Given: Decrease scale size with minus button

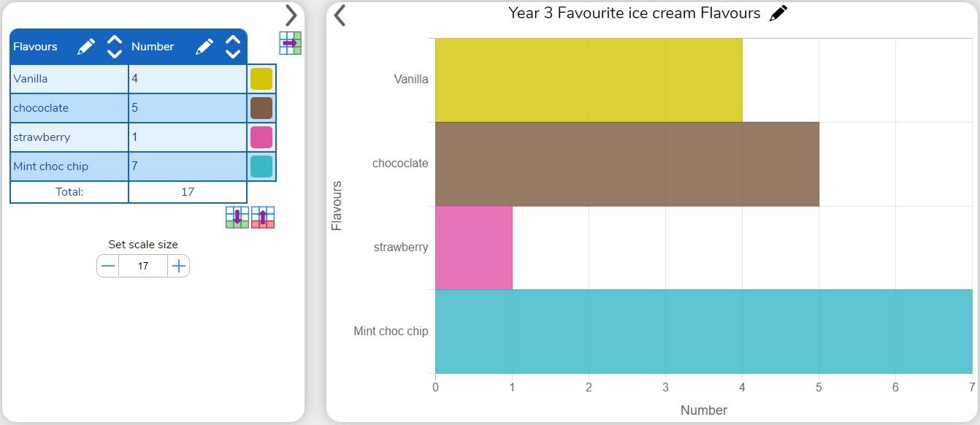Looking at the screenshot, I should click(x=108, y=266).
